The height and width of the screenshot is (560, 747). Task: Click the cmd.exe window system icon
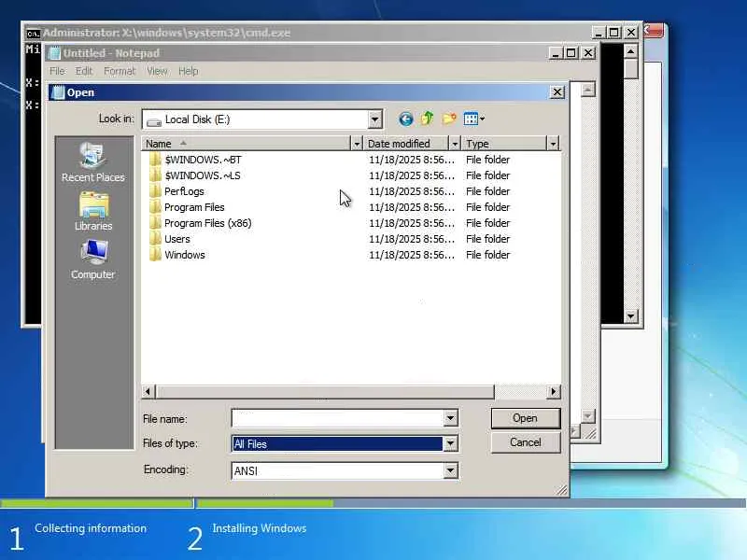pyautogui.click(x=33, y=33)
